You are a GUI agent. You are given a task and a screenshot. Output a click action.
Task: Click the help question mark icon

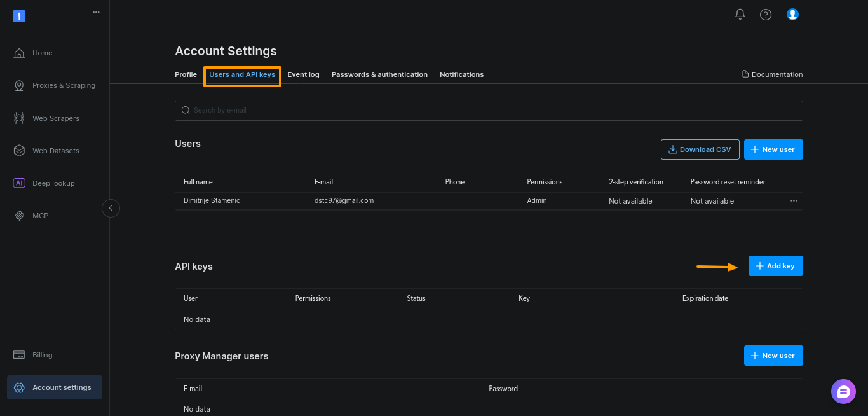(x=765, y=14)
